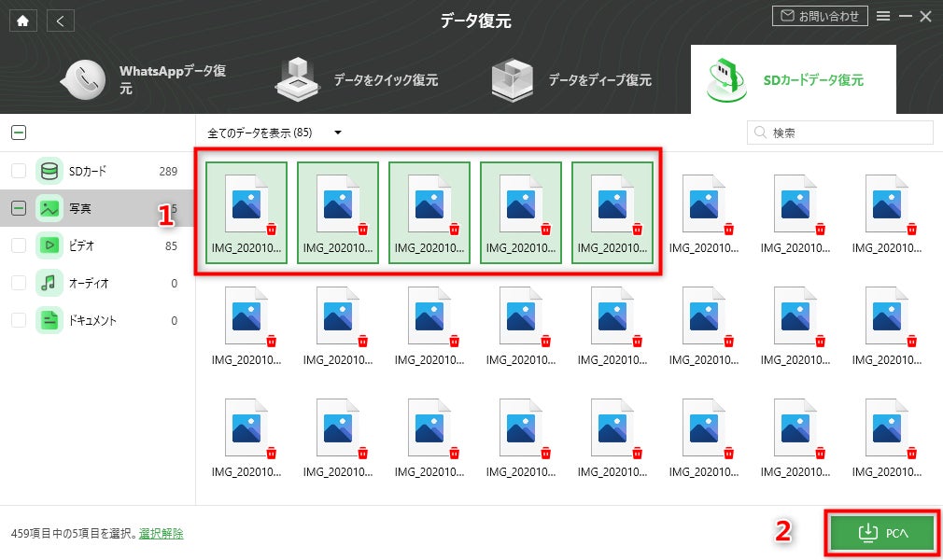Screen dimensions: 943x560
Task: Click the back arrow icon
Action: [x=60, y=20]
